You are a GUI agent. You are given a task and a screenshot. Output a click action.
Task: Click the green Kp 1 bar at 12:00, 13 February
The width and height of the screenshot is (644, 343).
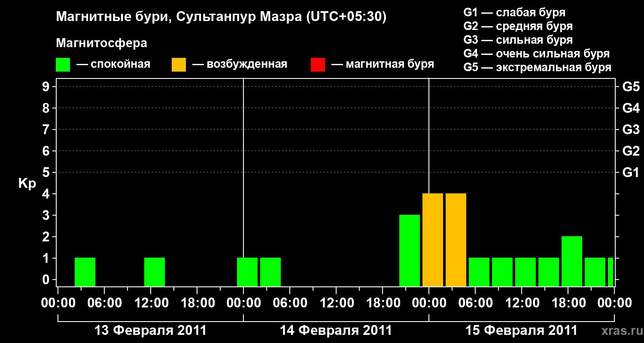tap(155, 272)
